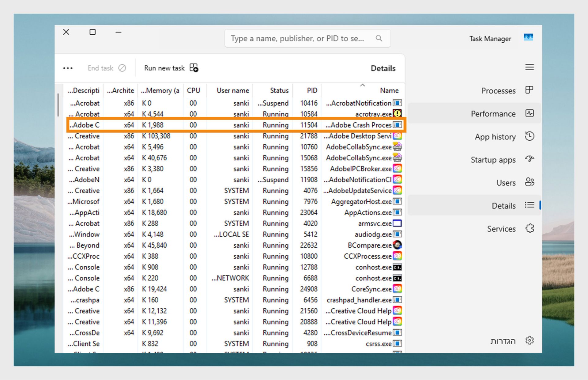The width and height of the screenshot is (588, 380).
Task: Click the Services puzzle-piece icon
Action: [x=530, y=228]
